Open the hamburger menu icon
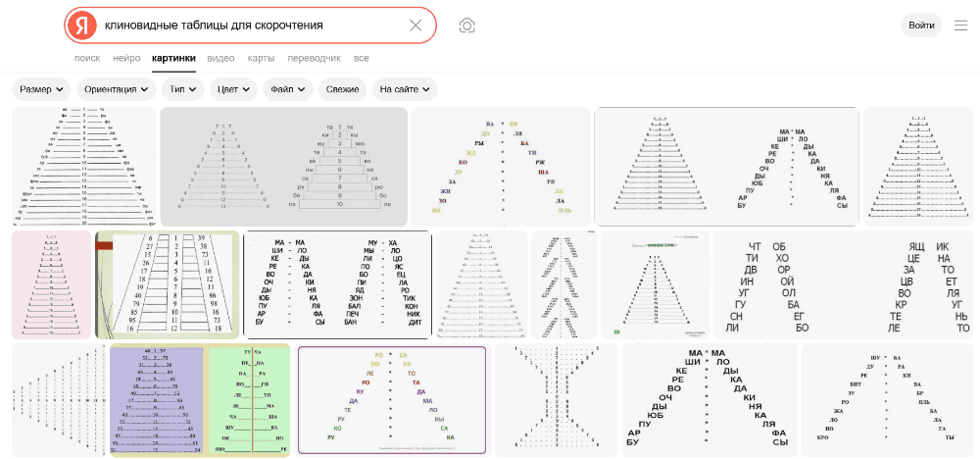 (x=961, y=25)
